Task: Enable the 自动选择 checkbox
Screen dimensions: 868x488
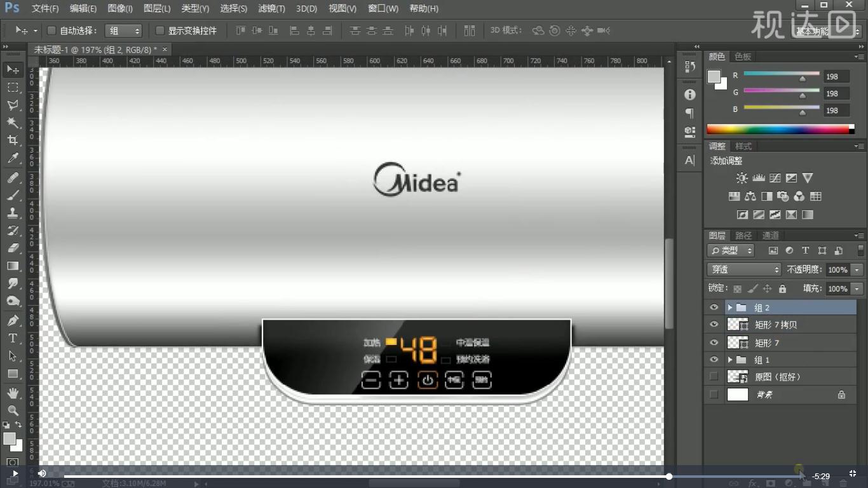Action: [x=52, y=30]
